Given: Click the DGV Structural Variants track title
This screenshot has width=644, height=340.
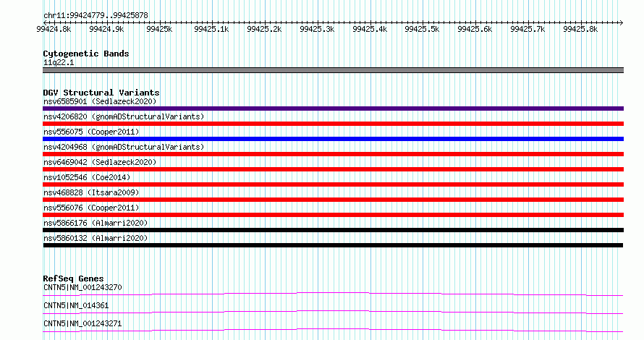Looking at the screenshot, I should (x=101, y=93).
